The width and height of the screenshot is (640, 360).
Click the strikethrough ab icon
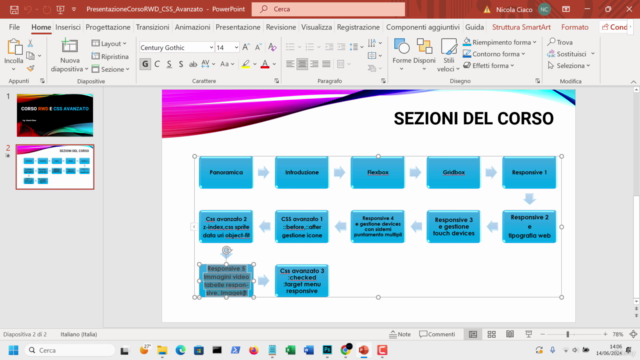point(193,64)
